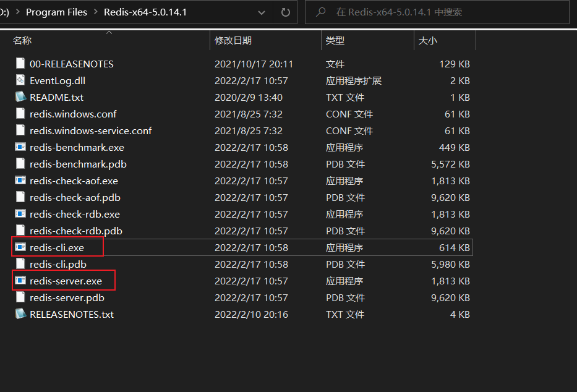Viewport: 577px width, 392px height.
Task: Click the redis-server.exe application icon
Action: pyautogui.click(x=20, y=281)
